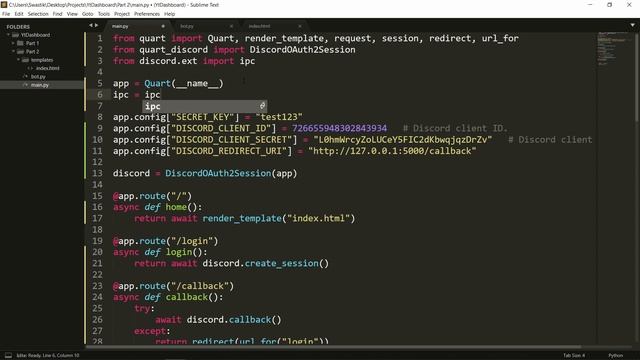Open the Project menu

point(122,14)
